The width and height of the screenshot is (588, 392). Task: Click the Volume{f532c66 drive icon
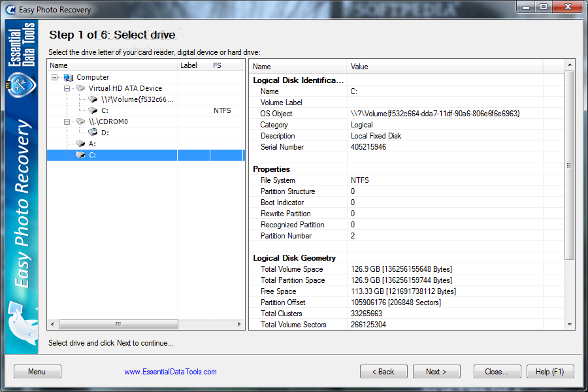pyautogui.click(x=93, y=99)
